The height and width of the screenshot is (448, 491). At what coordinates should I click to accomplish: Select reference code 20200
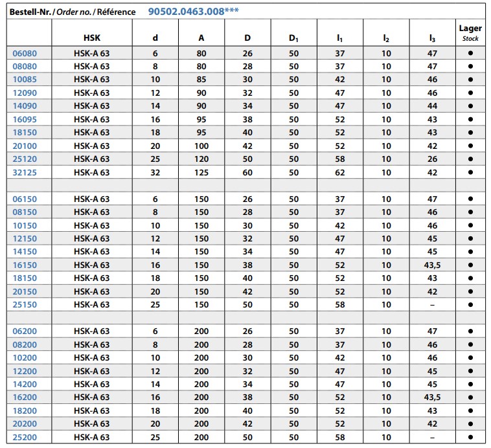(x=25, y=424)
